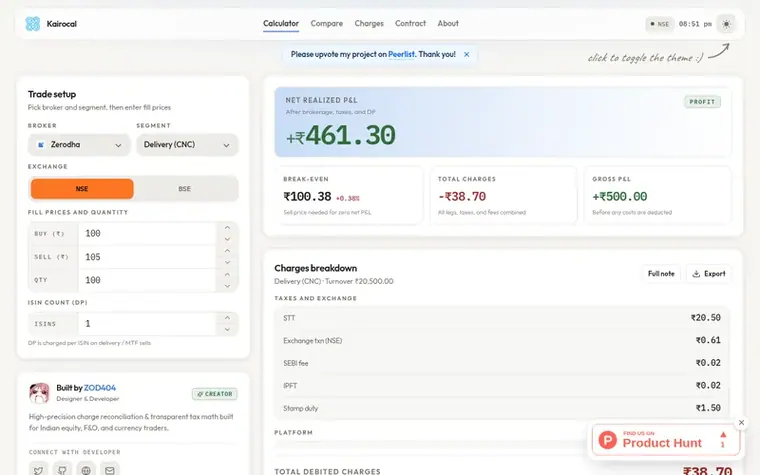Select the NSE exchange option
This screenshot has width=760, height=475.
pos(82,189)
